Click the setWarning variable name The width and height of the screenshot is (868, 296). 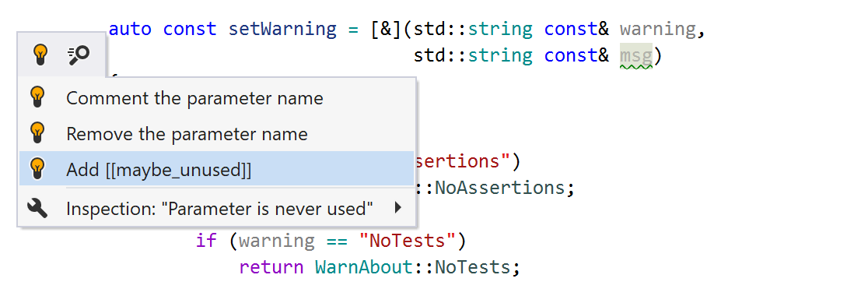[x=282, y=29]
